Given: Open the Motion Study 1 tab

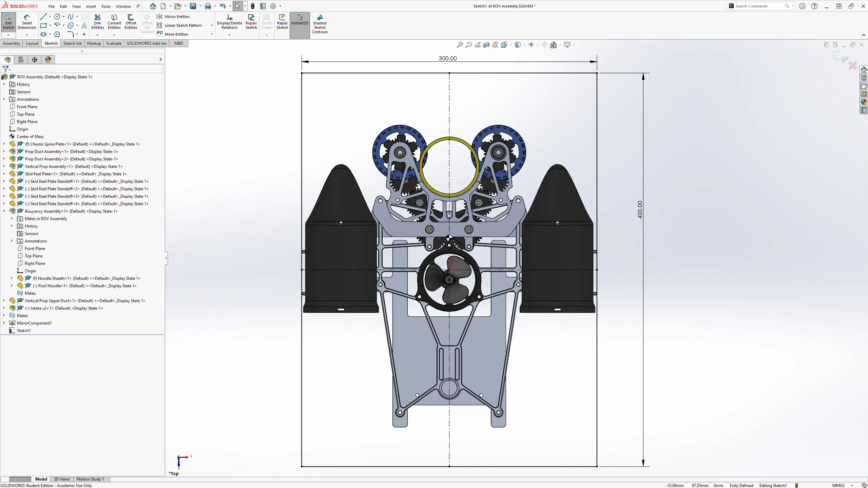Looking at the screenshot, I should [x=90, y=479].
